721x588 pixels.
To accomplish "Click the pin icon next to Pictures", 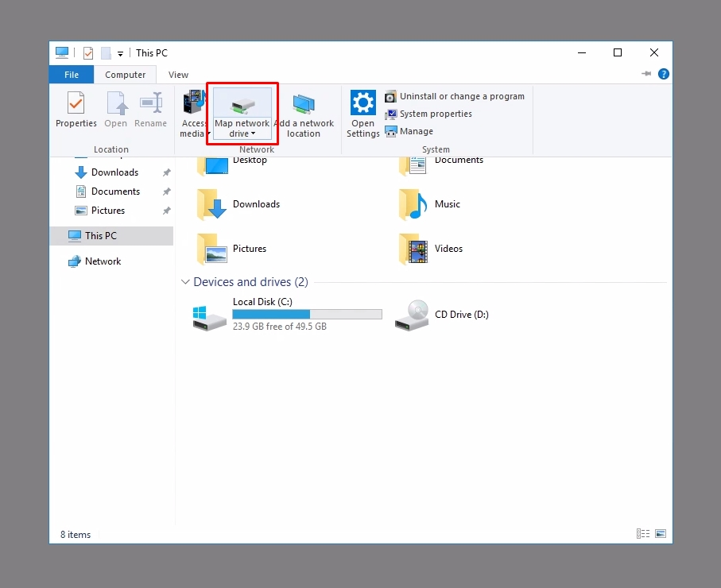I will (166, 211).
